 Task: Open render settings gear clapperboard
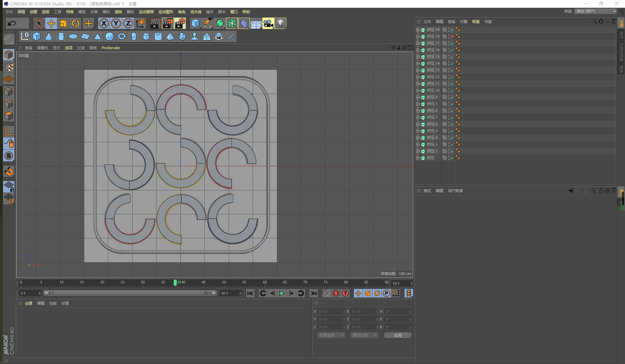[x=180, y=23]
